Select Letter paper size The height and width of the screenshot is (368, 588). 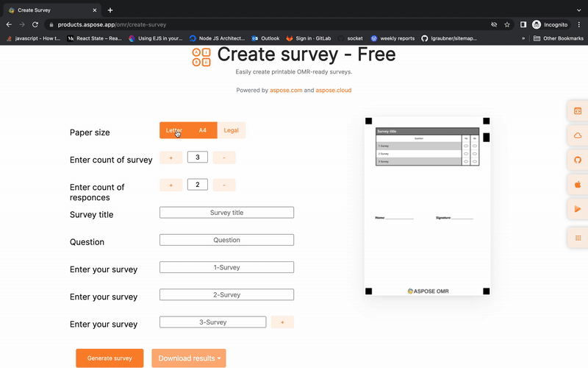click(174, 130)
